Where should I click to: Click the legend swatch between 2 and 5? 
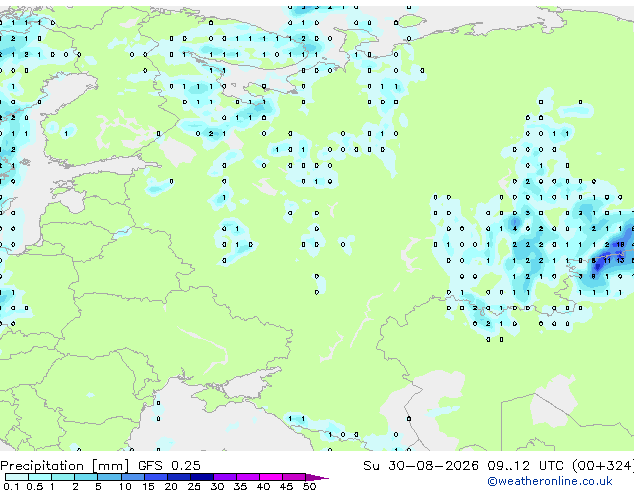87,477
